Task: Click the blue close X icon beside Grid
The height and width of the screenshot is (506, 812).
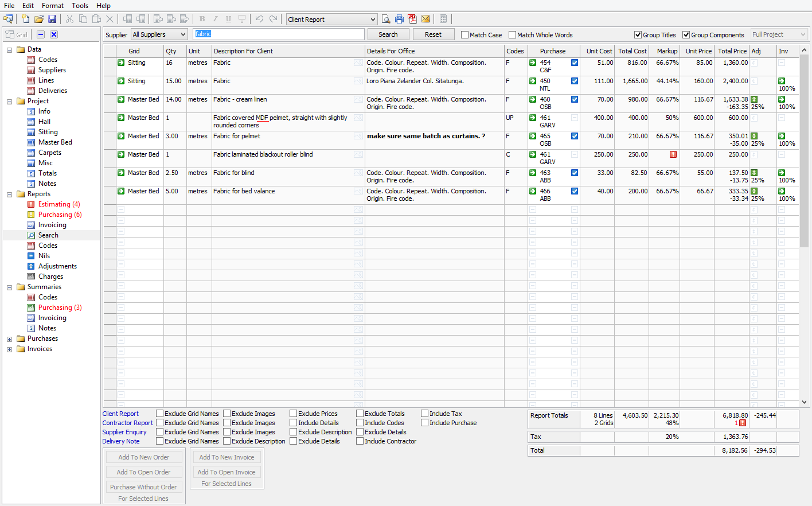Action: tap(54, 34)
